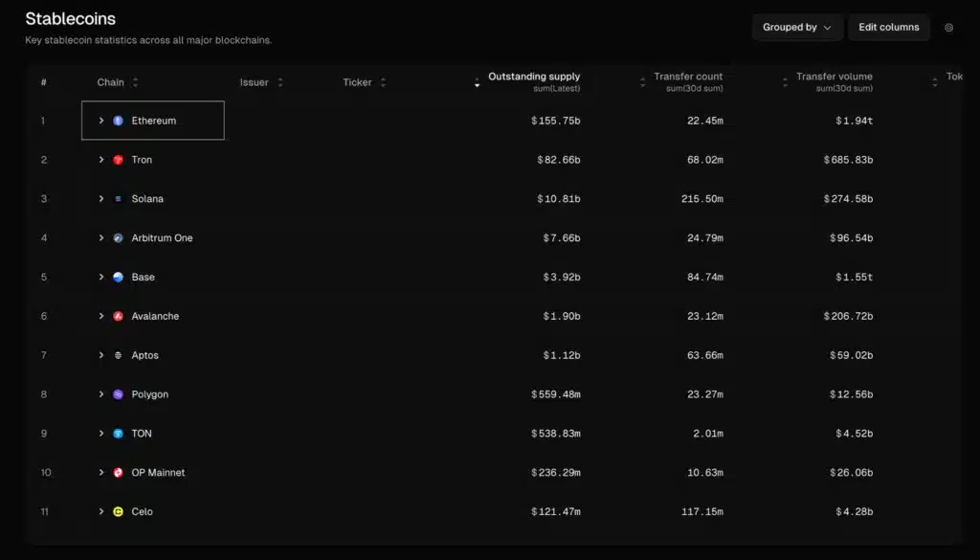
Task: Click the Avalanche logo icon
Action: (x=119, y=316)
